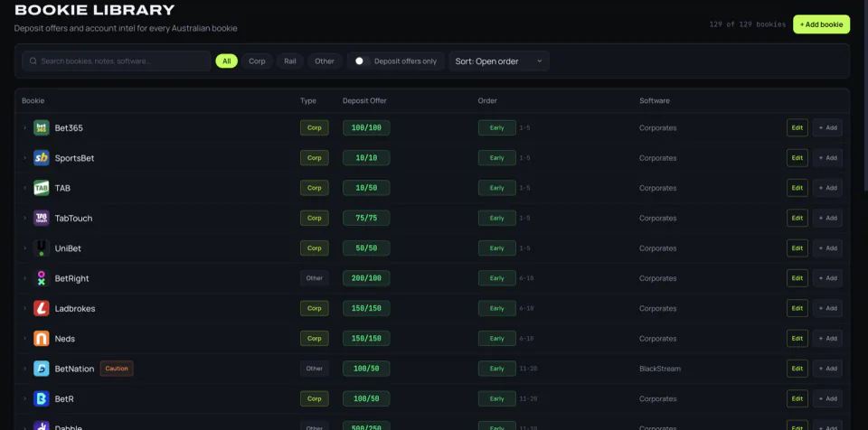This screenshot has width=868, height=430.
Task: Click the Deposit Offer column header
Action: pos(364,100)
